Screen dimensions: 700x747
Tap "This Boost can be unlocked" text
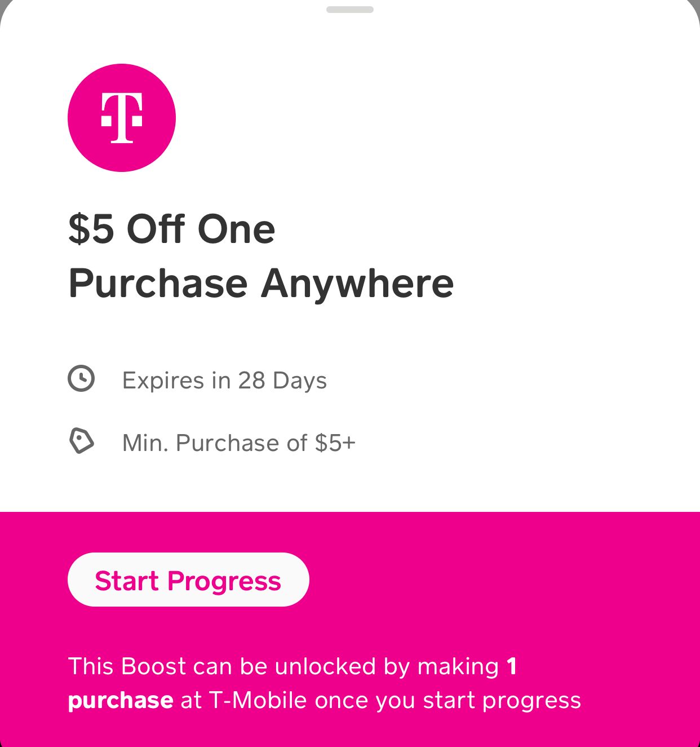(x=225, y=666)
